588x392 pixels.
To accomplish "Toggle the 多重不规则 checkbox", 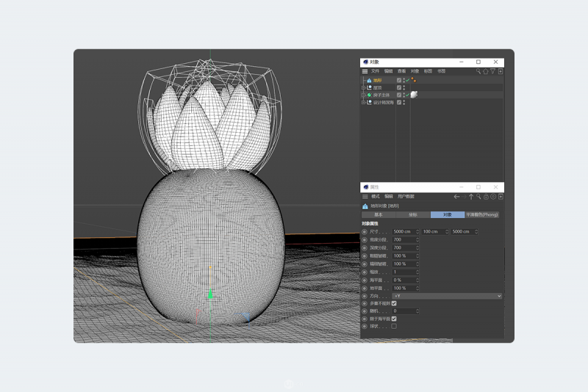I will (394, 303).
